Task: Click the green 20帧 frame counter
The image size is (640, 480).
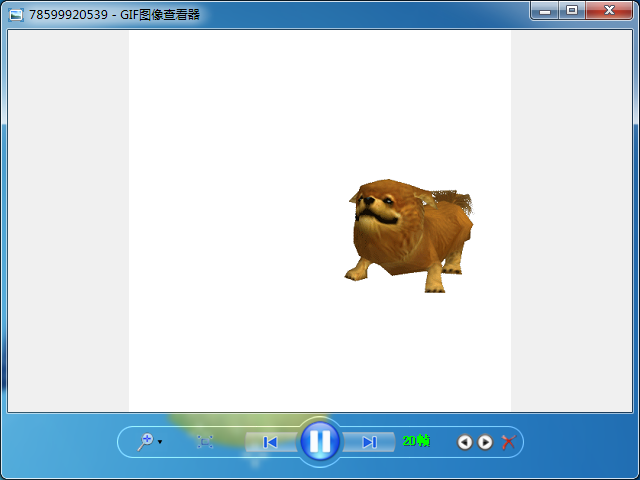Action: coord(416,441)
